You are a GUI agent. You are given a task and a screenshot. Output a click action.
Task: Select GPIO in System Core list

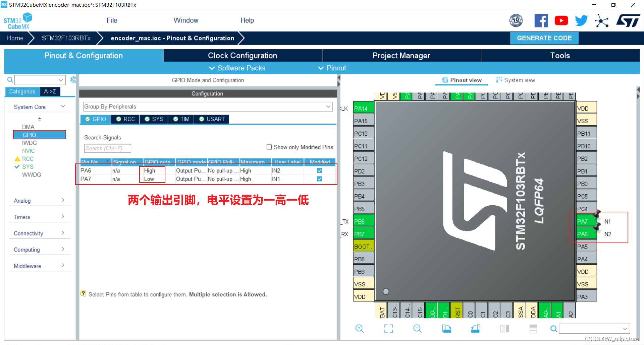pyautogui.click(x=40, y=135)
